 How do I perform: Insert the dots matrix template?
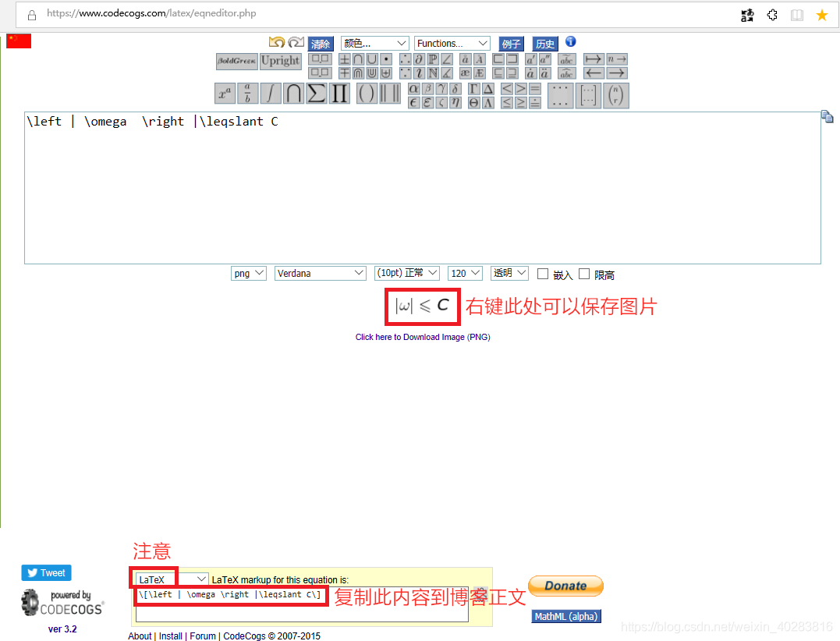coord(560,95)
